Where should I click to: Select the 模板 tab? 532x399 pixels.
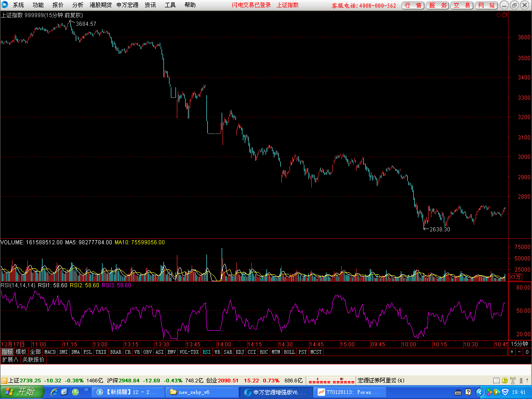21,352
